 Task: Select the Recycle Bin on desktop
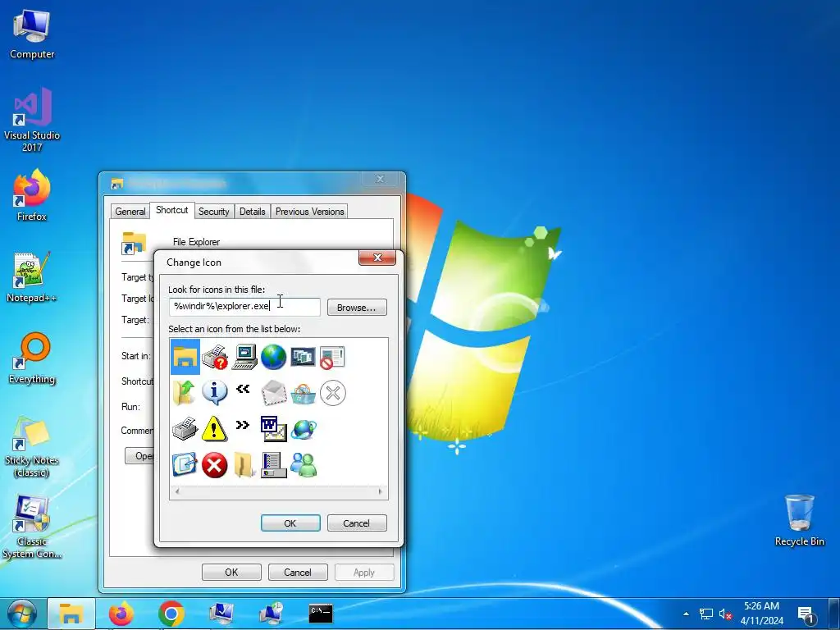(x=799, y=519)
